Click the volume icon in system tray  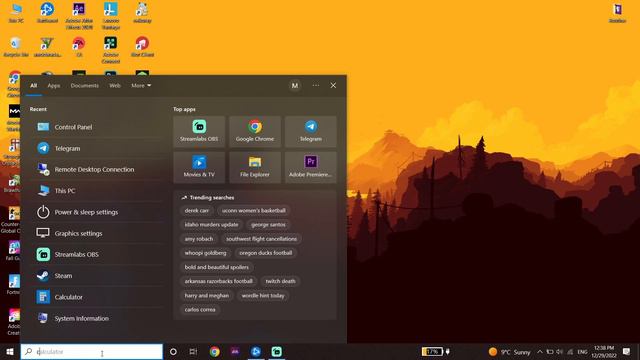560,351
